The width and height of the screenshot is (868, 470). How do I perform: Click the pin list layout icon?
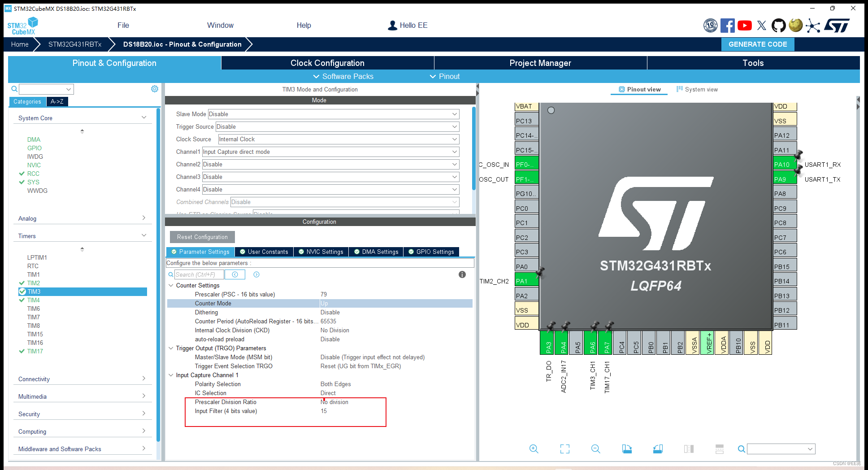720,449
